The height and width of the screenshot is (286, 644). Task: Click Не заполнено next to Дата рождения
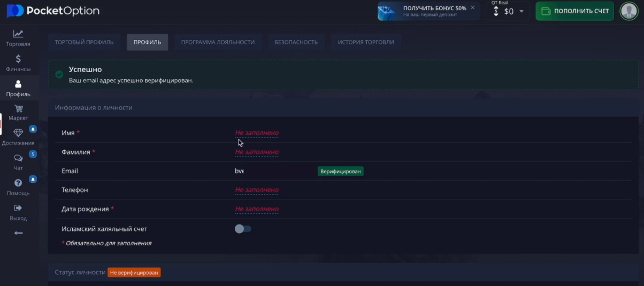coord(257,209)
